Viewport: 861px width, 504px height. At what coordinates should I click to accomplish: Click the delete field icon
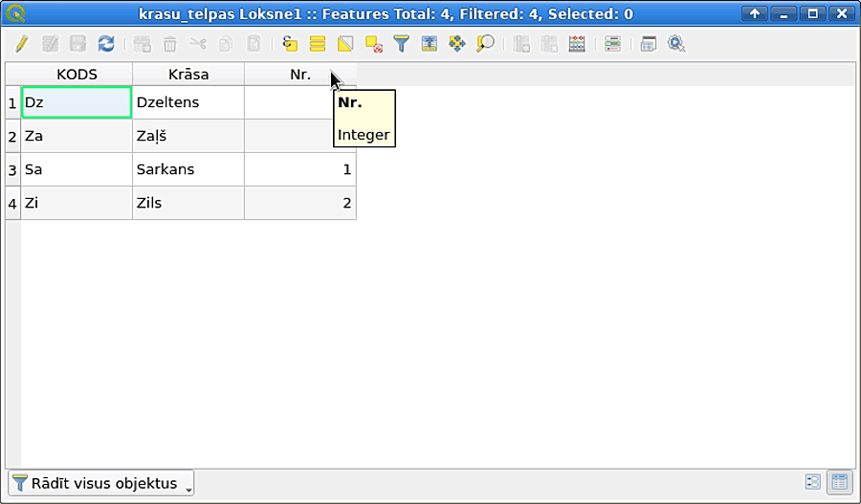click(549, 43)
